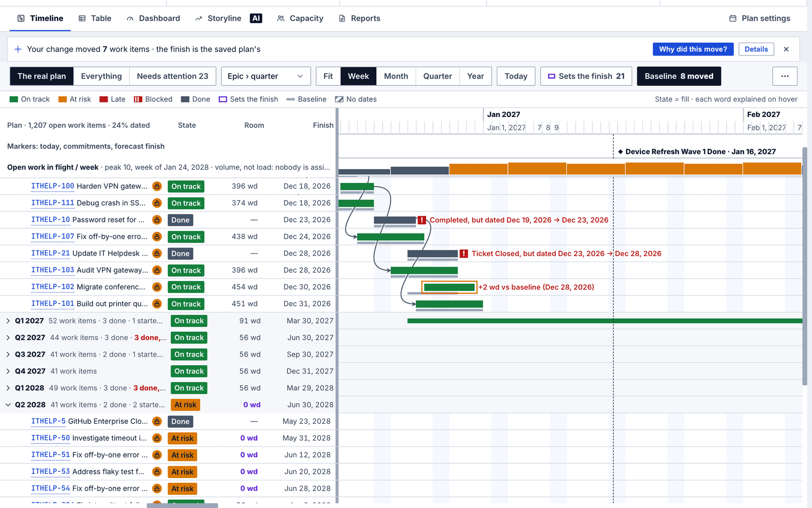Select the 'Everything' view filter
The image size is (812, 508).
click(x=101, y=76)
